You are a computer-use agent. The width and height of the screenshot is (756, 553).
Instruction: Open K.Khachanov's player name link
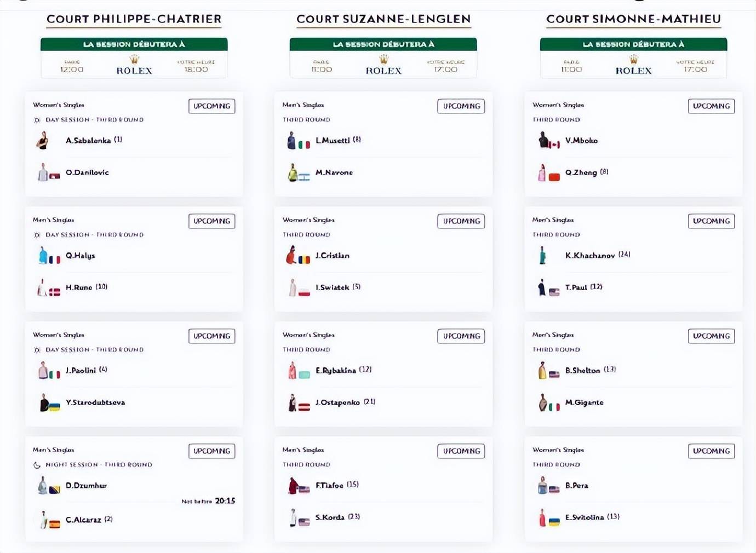590,256
